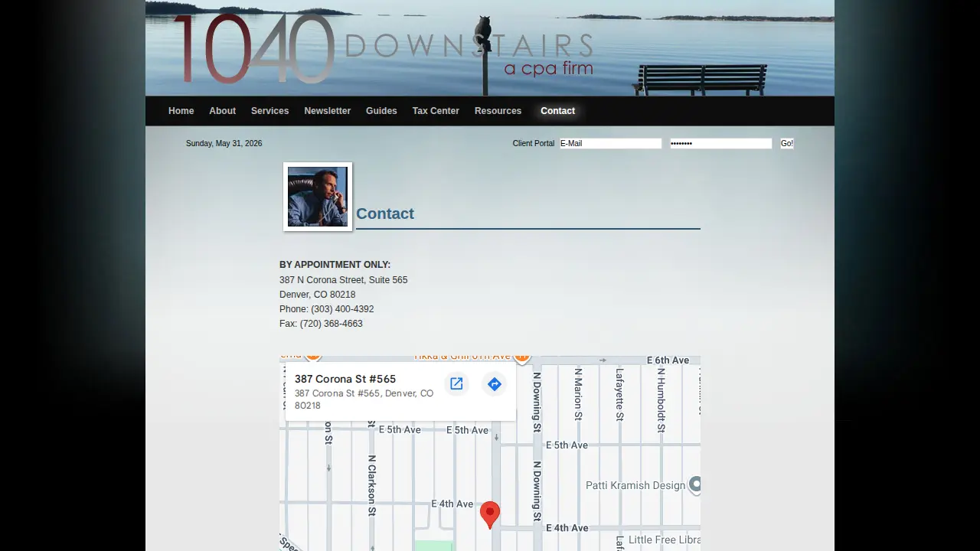Select the E 6th Ave map label
The width and height of the screenshot is (980, 551).
click(x=668, y=360)
